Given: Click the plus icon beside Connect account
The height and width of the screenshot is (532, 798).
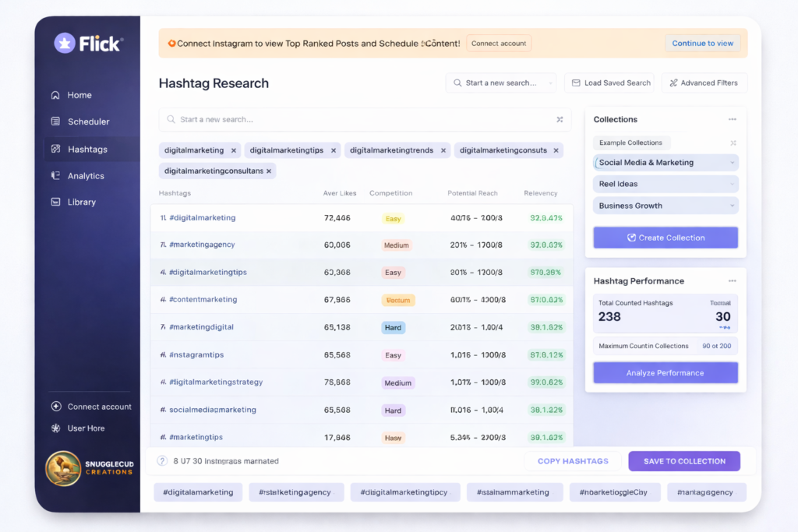Looking at the screenshot, I should pyautogui.click(x=55, y=406).
